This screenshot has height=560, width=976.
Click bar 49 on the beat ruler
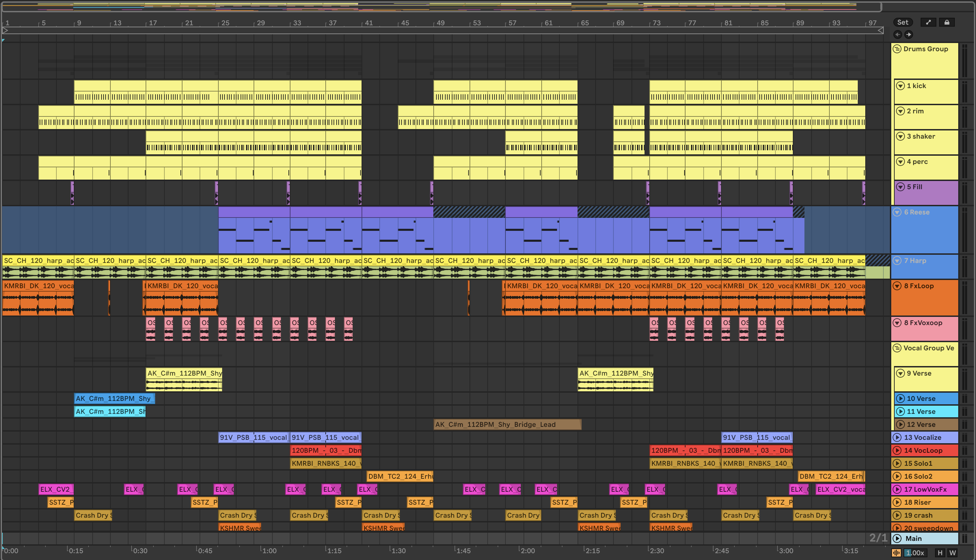440,23
